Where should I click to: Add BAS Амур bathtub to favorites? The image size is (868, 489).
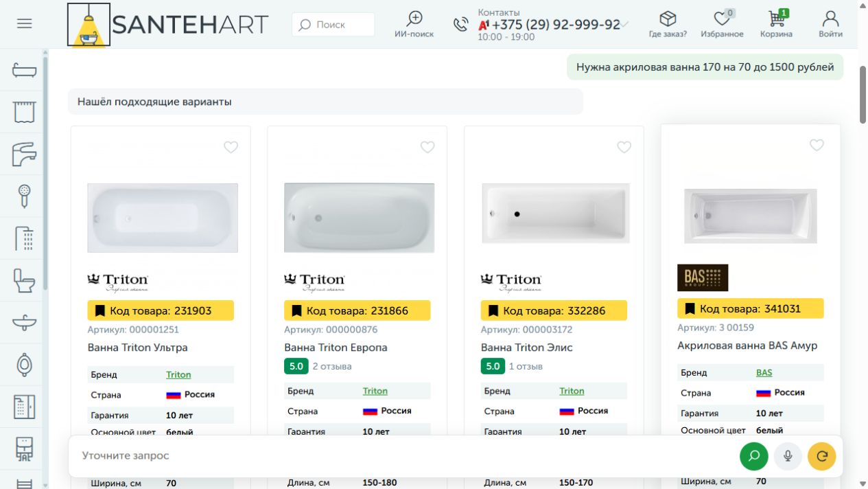[x=817, y=145]
